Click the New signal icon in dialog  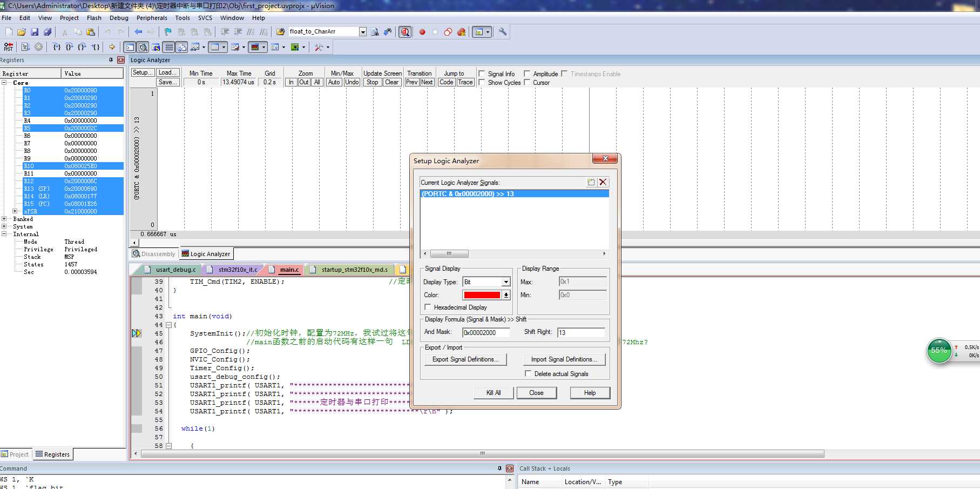(x=591, y=183)
